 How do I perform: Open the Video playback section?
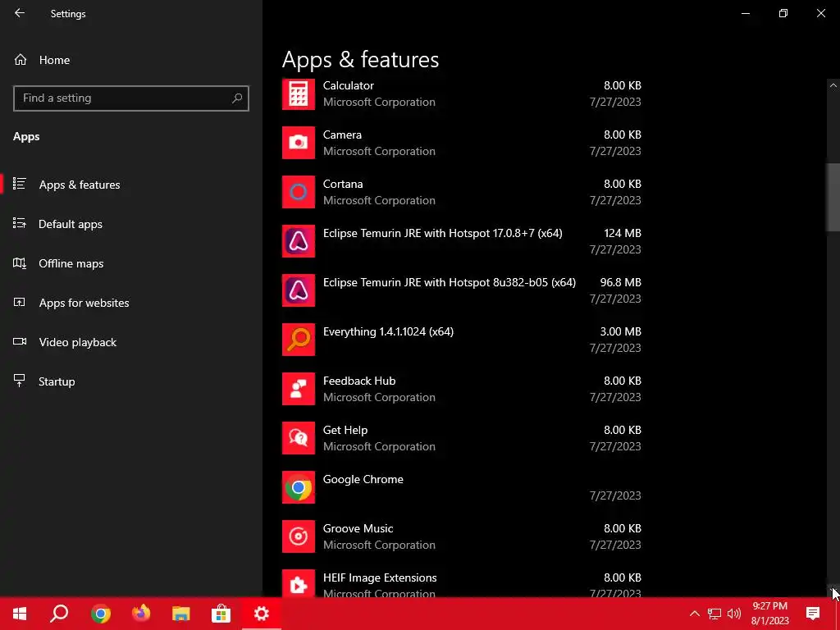point(131,342)
